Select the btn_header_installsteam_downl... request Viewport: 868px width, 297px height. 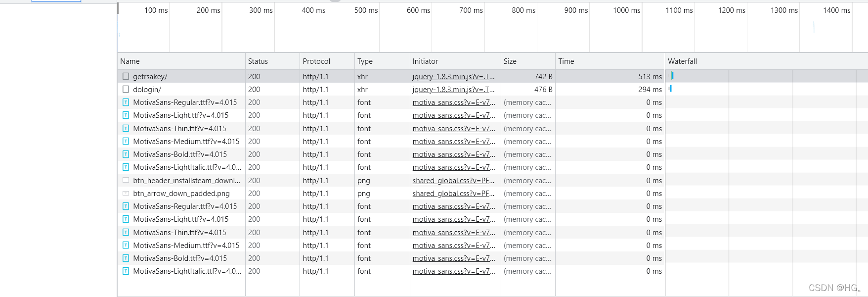(x=492, y=180)
